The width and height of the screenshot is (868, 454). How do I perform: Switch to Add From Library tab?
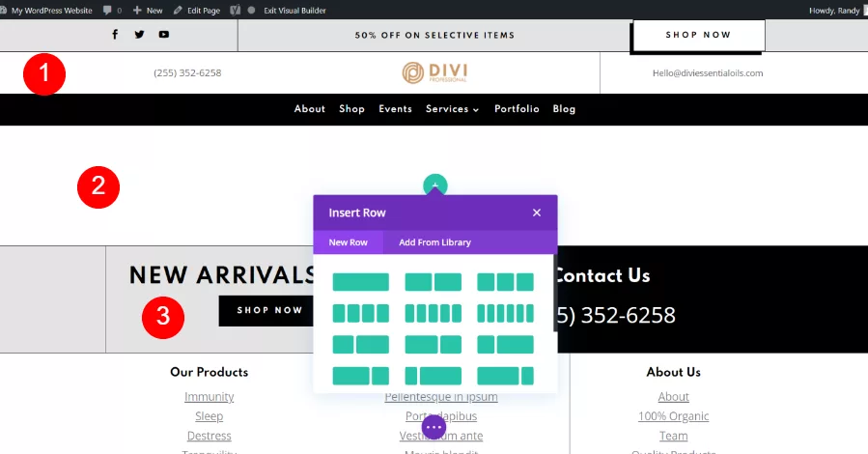[x=434, y=242]
